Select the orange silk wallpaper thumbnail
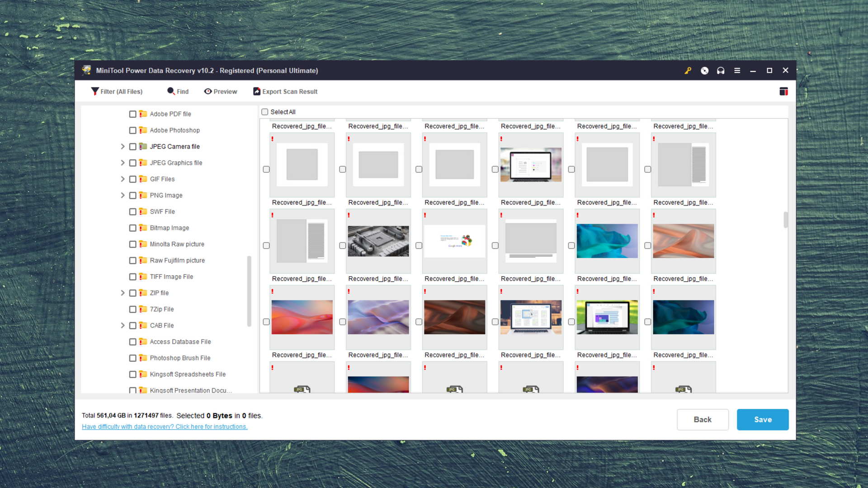868x488 pixels. 684,241
